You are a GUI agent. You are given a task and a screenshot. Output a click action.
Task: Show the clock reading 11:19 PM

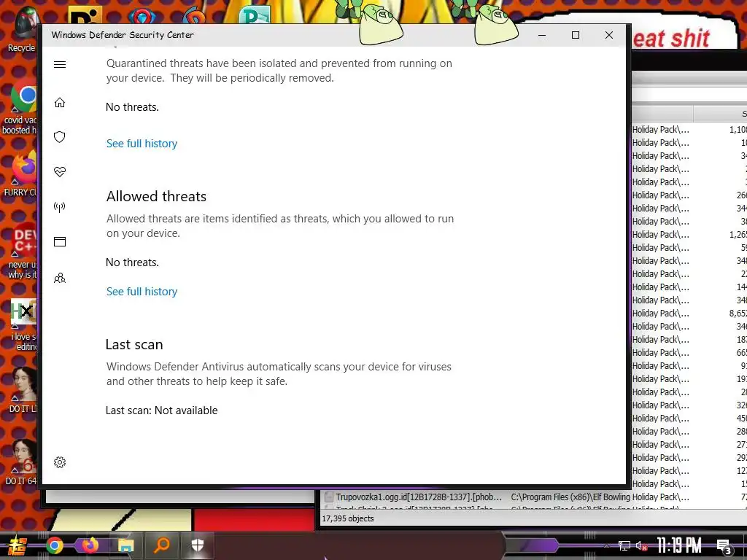[679, 545]
